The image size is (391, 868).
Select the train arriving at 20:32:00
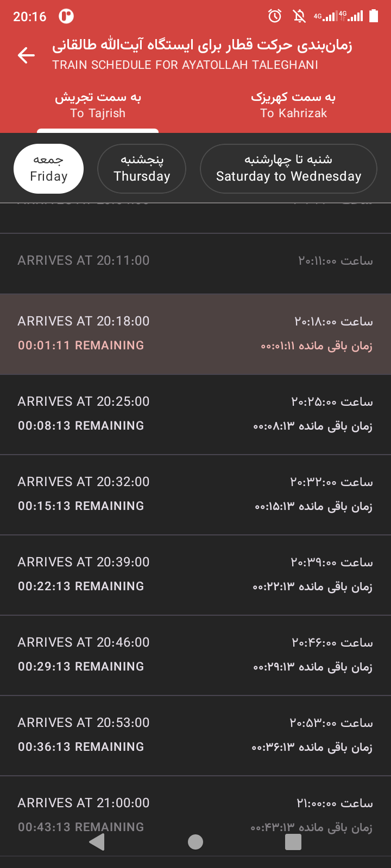click(195, 494)
